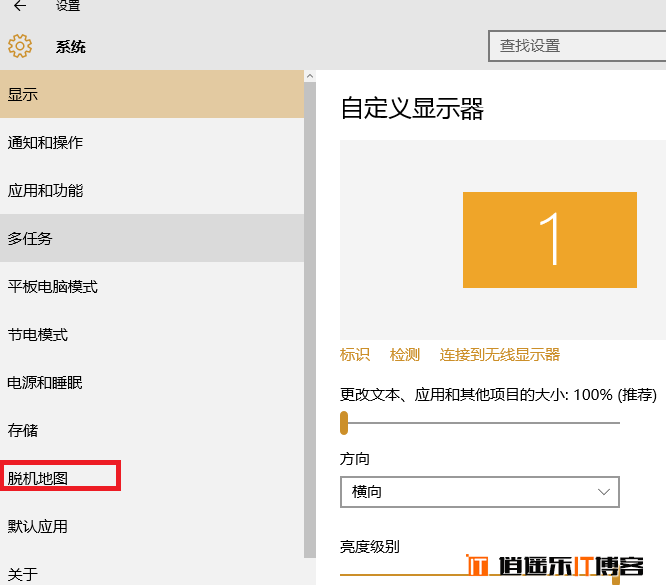Go to 节电模式 settings
Viewport: 666px width, 585px height.
click(152, 334)
